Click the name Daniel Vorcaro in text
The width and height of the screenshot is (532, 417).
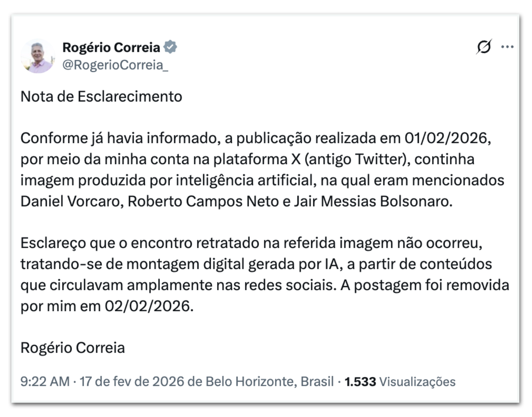70,201
